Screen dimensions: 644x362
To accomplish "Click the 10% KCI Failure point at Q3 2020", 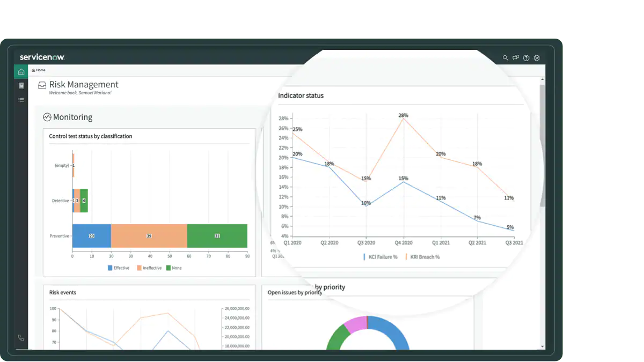I will [366, 206].
